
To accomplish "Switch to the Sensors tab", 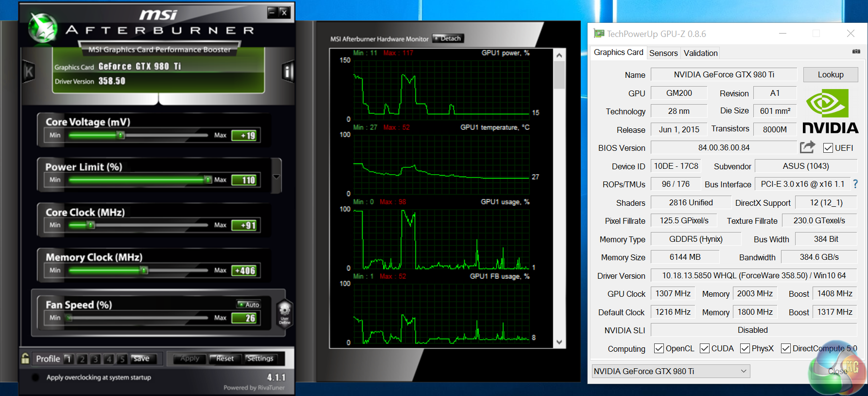I will point(663,53).
